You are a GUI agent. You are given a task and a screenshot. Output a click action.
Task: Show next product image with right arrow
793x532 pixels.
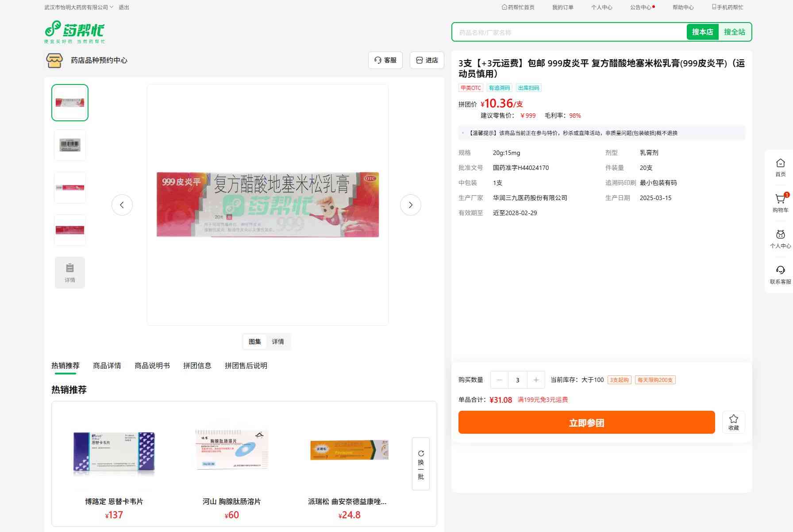coord(410,205)
